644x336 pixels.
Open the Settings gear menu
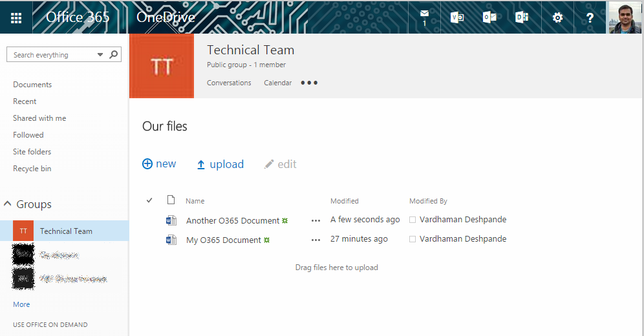coord(557,17)
